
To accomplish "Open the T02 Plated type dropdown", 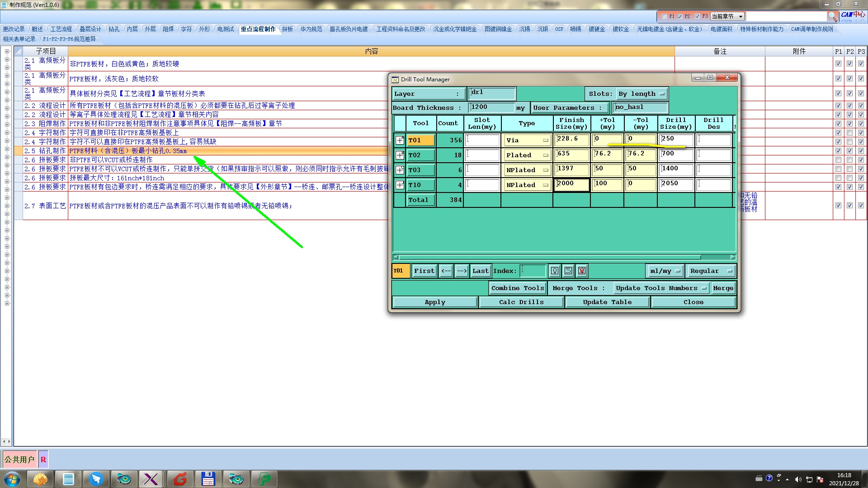I will 527,155.
